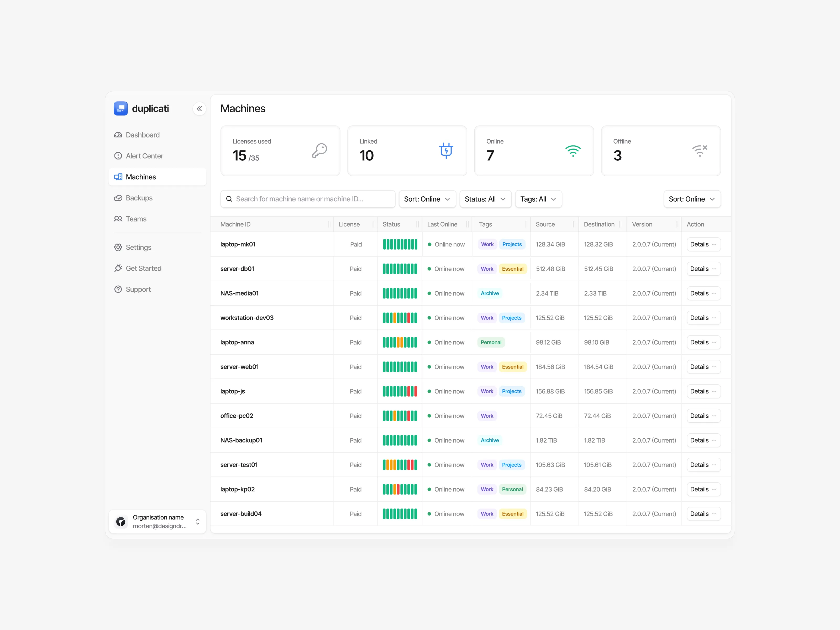Click the plug icon in Linked card
This screenshot has width=840, height=630.
click(x=446, y=151)
